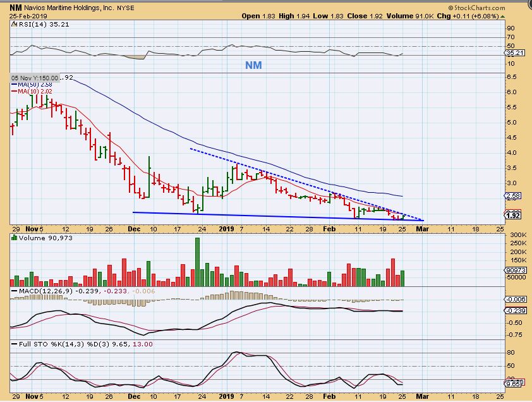Click the 2.58 MA price tag
This screenshot has height=402, width=532.
click(x=512, y=195)
